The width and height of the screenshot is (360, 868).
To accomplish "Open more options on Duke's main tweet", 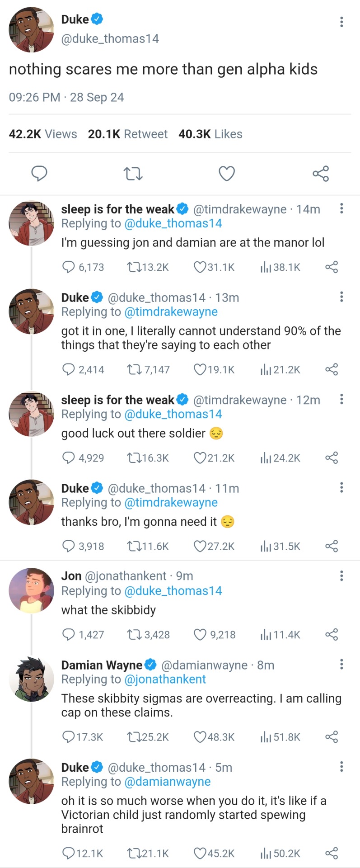I will [341, 22].
